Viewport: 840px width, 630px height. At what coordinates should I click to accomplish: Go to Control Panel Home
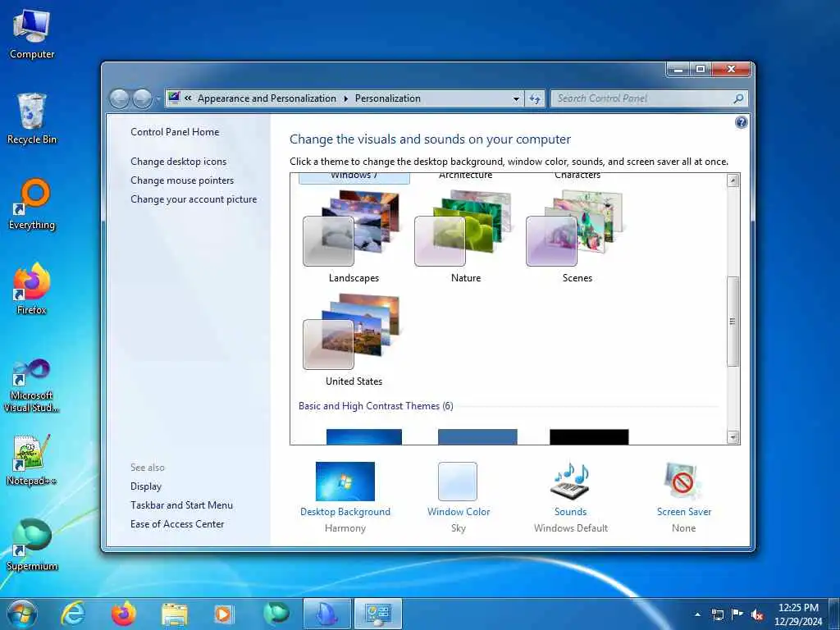[x=175, y=132]
